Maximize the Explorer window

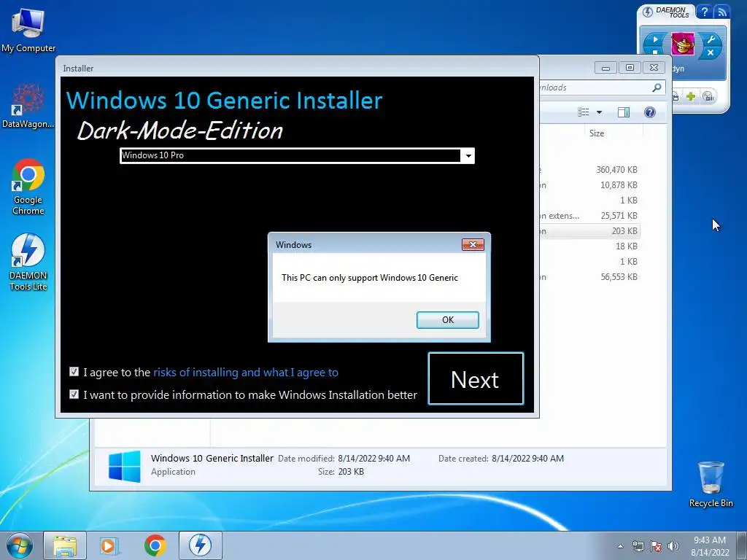pyautogui.click(x=630, y=68)
